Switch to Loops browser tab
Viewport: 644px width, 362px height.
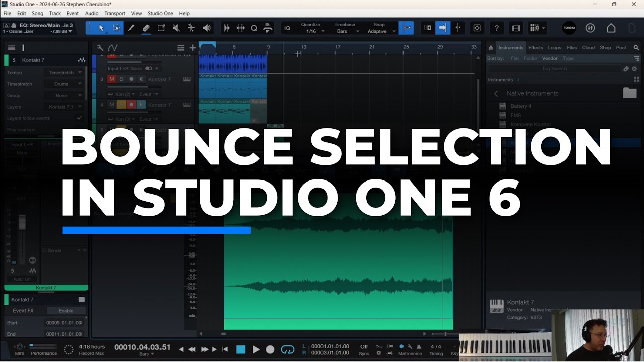555,48
